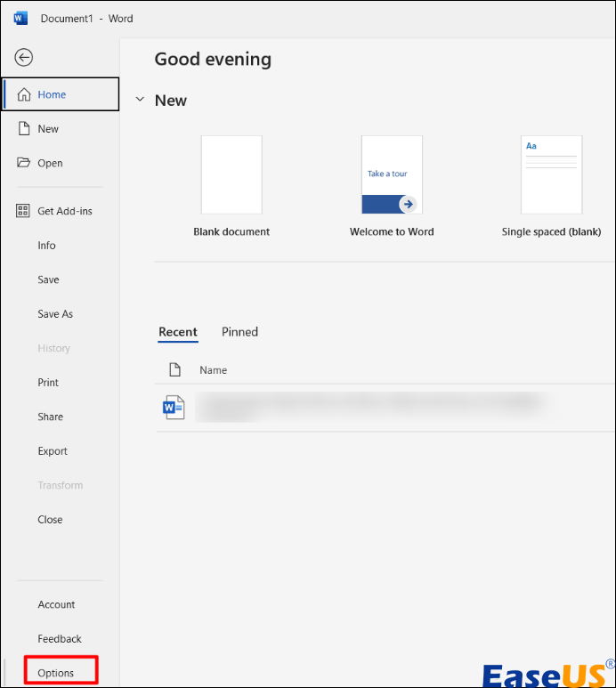
Task: Click the New page icon in the sidebar
Action: pyautogui.click(x=24, y=128)
